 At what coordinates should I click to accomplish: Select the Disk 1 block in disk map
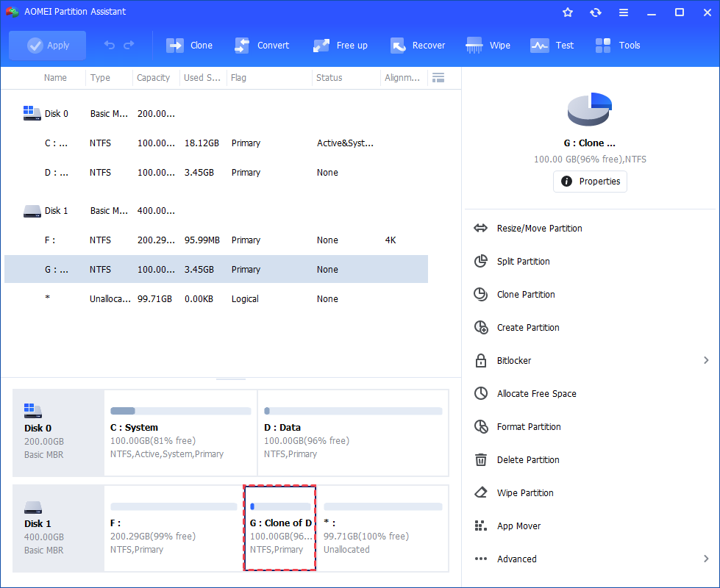coord(58,528)
